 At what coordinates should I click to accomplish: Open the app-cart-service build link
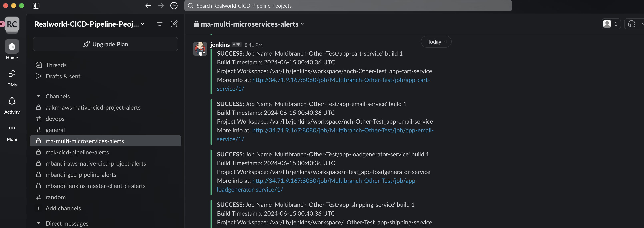coord(323,84)
